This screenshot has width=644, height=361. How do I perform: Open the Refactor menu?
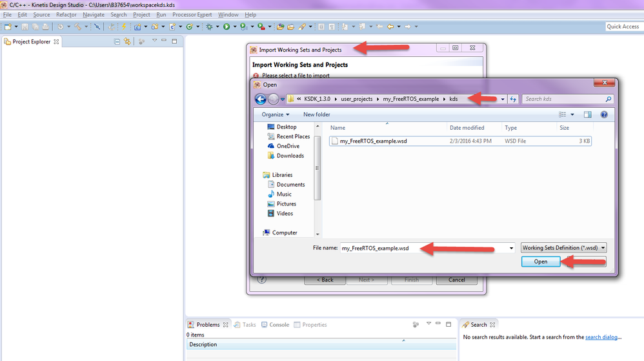click(x=66, y=15)
